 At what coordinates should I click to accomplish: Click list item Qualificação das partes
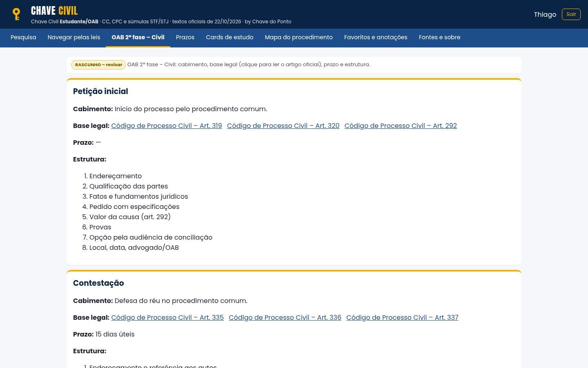(129, 186)
